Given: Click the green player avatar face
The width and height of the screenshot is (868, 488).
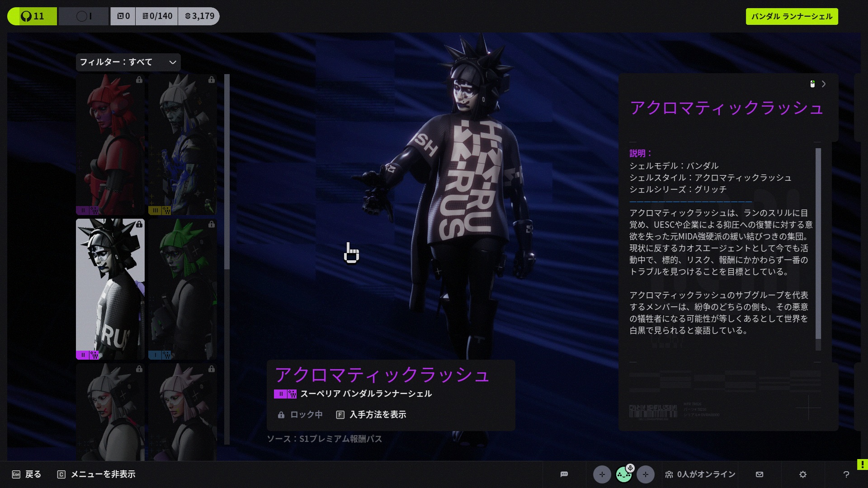Looking at the screenshot, I should click(x=623, y=475).
